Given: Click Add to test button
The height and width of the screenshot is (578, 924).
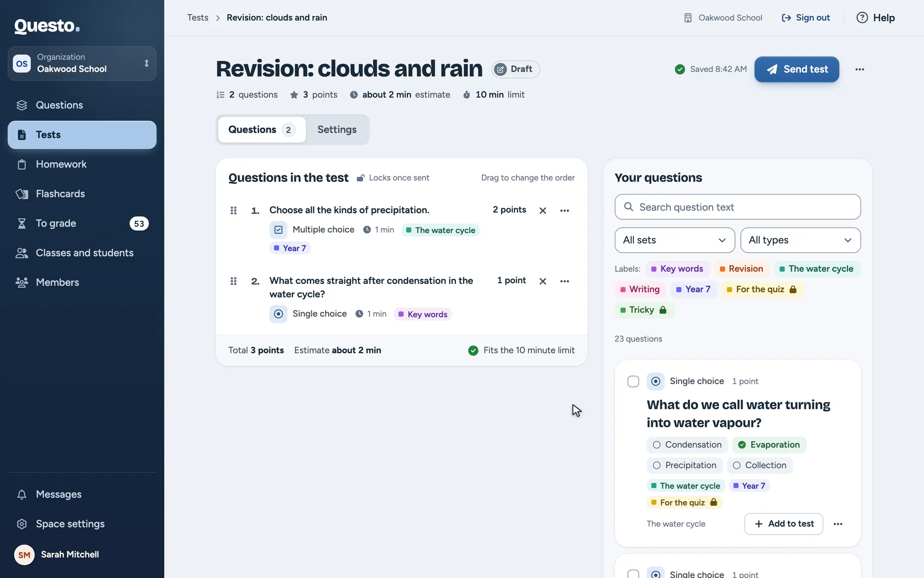Looking at the screenshot, I should click(x=784, y=524).
